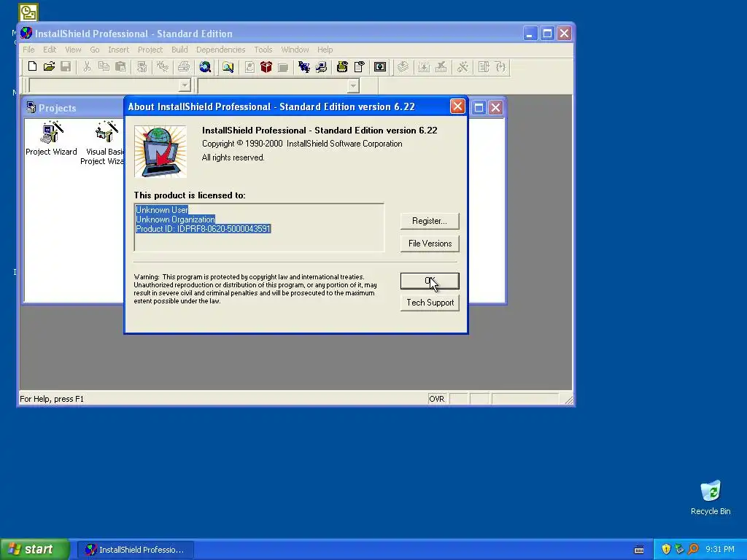Expand the first toolbar combo box
Screen dimensions: 747x560
pyautogui.click(x=185, y=86)
